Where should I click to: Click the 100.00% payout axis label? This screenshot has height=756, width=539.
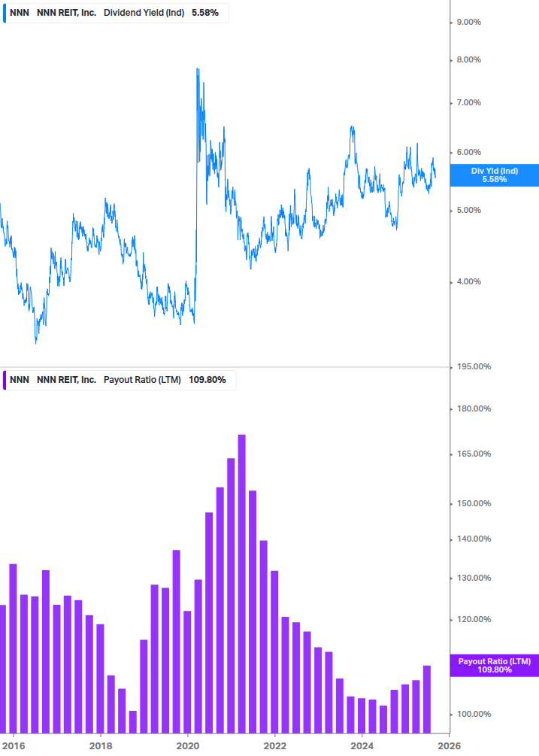pos(474,714)
